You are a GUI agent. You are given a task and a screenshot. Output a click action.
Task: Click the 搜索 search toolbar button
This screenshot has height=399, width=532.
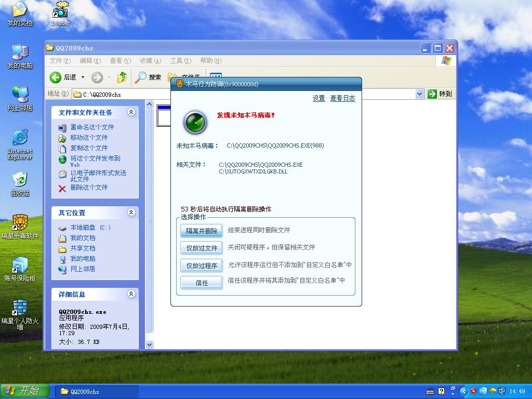[148, 77]
